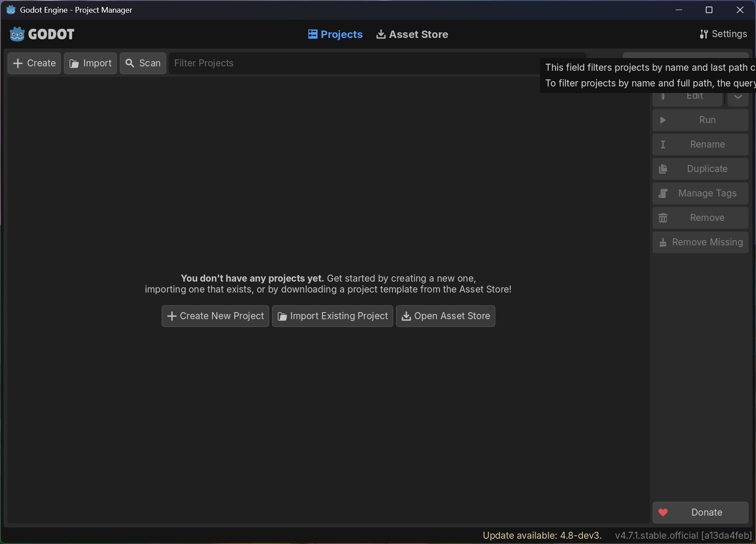Screen dimensions: 756x544
Task: Click the Remove button with trash icon
Action: [701, 218]
